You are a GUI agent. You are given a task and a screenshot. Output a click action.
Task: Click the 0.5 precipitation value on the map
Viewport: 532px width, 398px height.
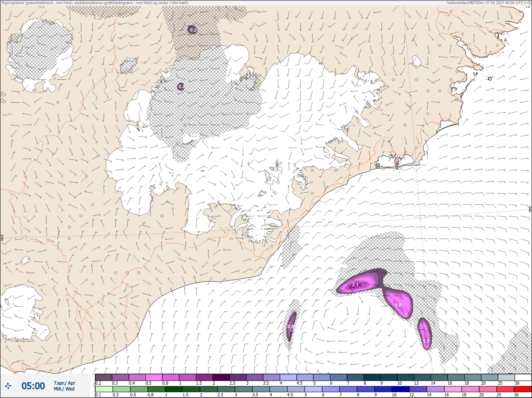(x=291, y=327)
